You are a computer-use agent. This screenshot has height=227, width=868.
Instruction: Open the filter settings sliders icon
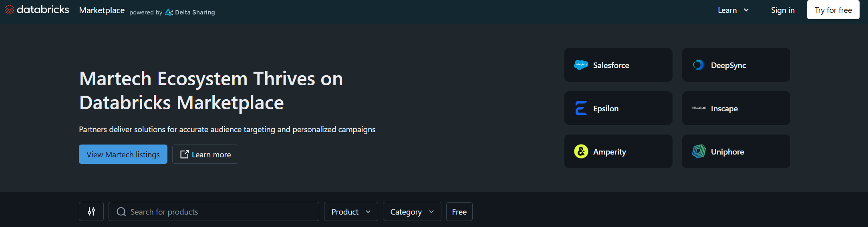91,211
